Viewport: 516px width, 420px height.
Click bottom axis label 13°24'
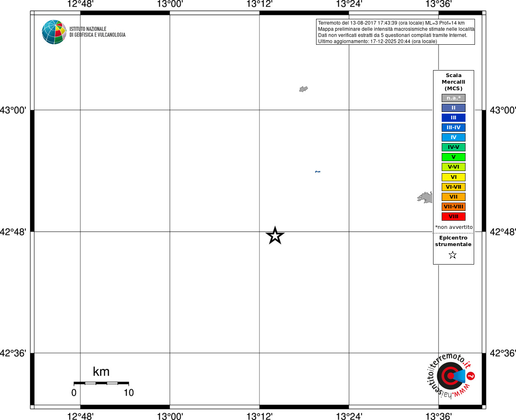point(349,416)
